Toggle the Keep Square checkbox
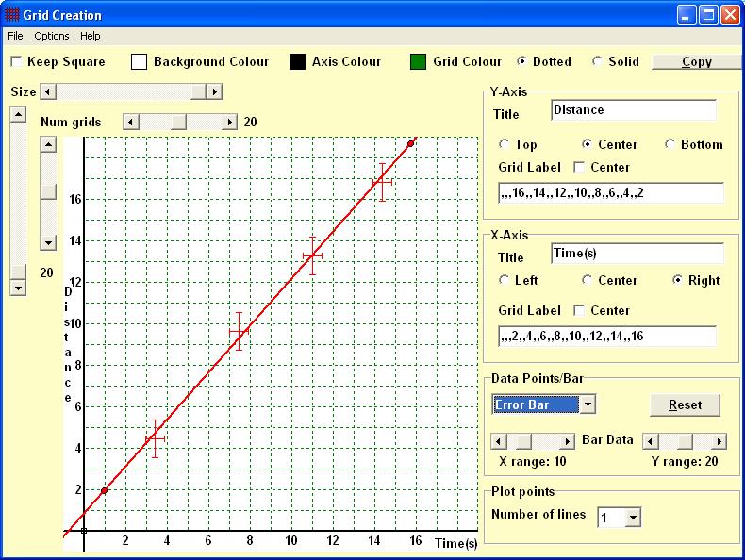 click(16, 61)
